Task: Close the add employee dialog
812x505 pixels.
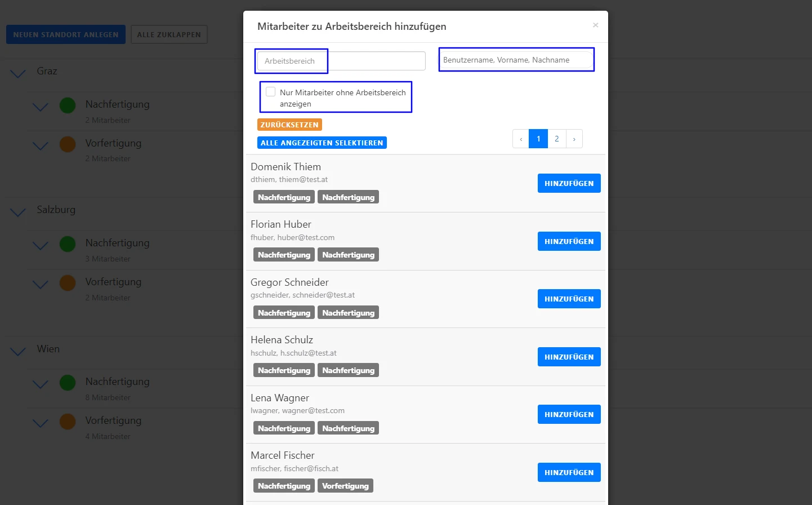Action: tap(595, 25)
